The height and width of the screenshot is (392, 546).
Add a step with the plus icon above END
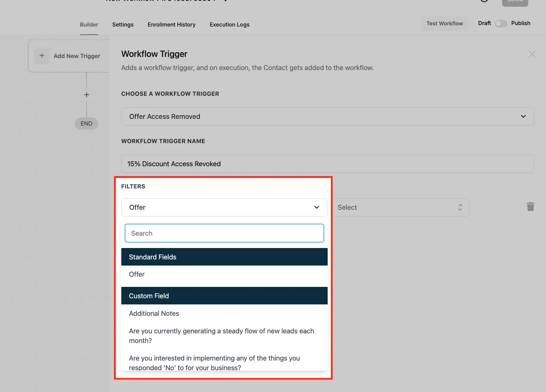tap(87, 95)
